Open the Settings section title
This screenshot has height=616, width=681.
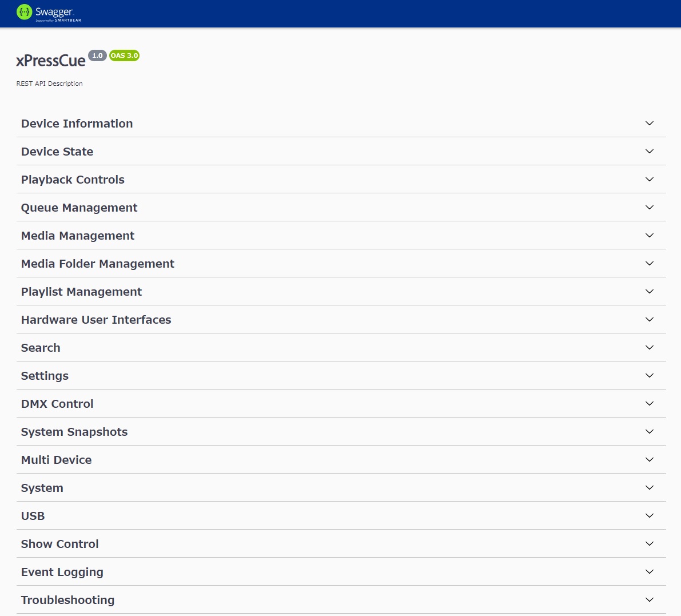point(45,376)
